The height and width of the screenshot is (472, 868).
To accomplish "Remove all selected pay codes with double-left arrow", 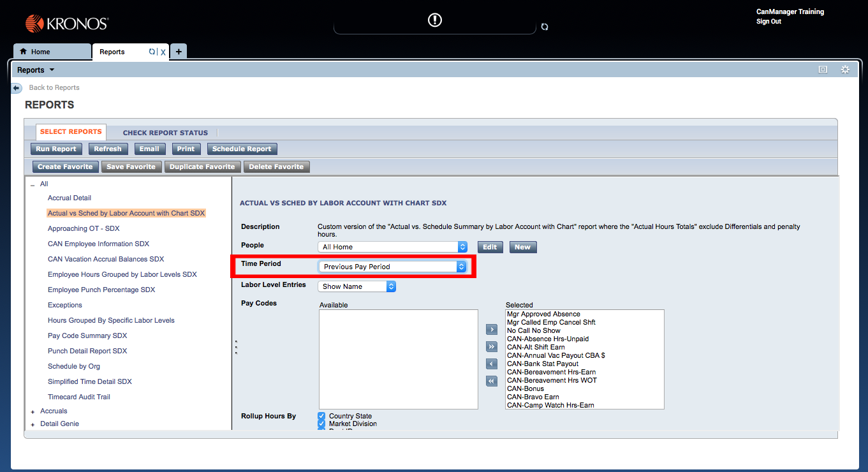I will click(491, 381).
